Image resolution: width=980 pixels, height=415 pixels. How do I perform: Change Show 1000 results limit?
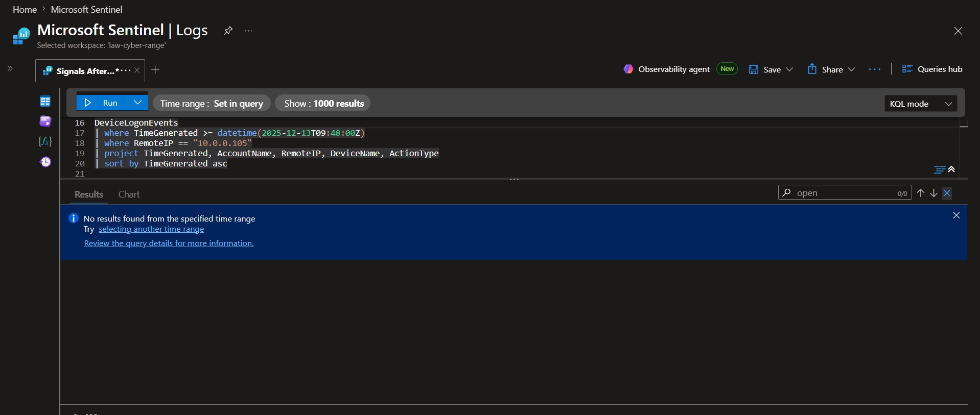point(324,103)
